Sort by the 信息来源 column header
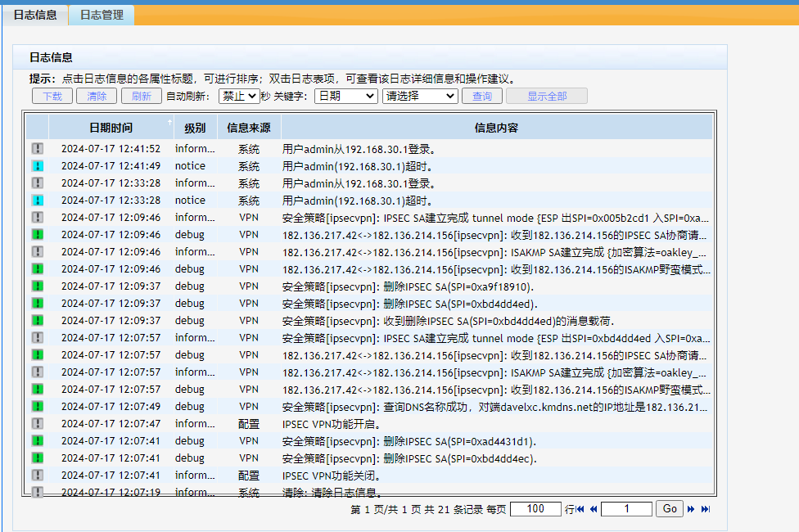Viewport: 799px width, 532px height. (249, 128)
